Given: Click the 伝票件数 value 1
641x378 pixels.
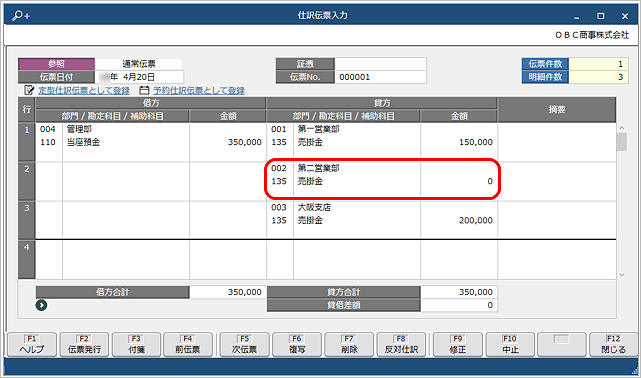Looking at the screenshot, I should pos(598,64).
